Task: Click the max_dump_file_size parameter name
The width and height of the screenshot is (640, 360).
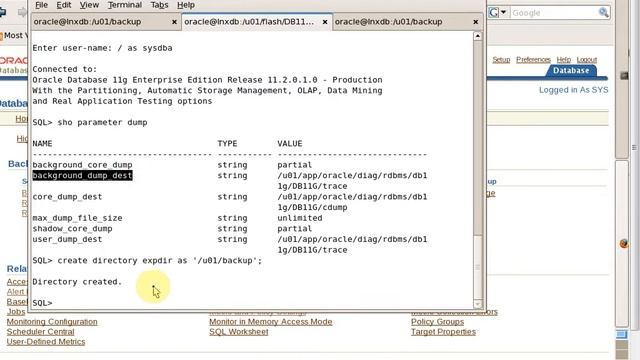Action: tap(78, 218)
